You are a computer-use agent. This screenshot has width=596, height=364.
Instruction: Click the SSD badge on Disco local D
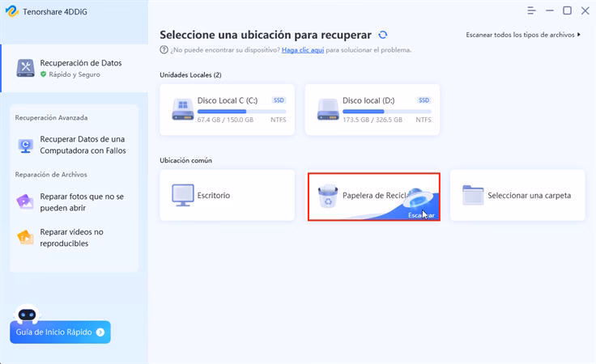[x=424, y=100]
